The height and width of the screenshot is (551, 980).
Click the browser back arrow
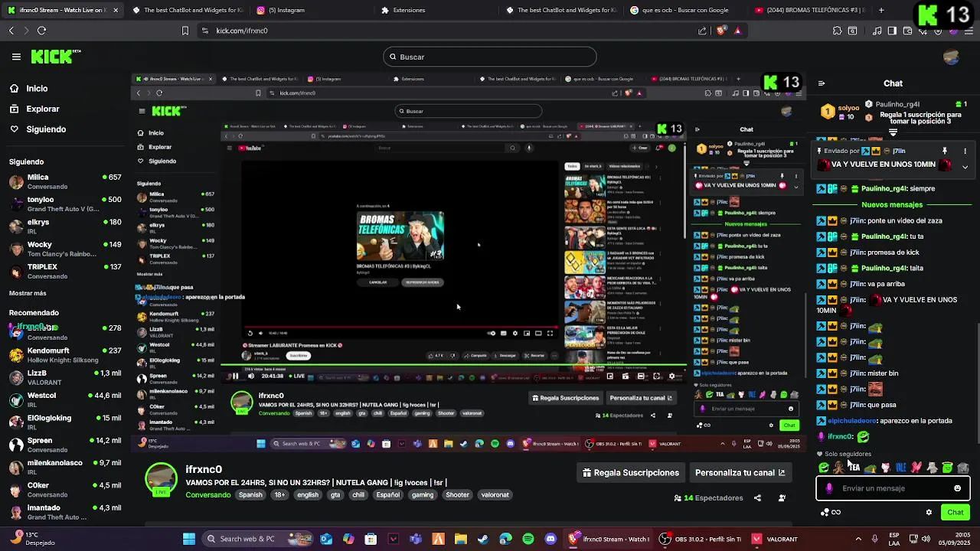11,31
